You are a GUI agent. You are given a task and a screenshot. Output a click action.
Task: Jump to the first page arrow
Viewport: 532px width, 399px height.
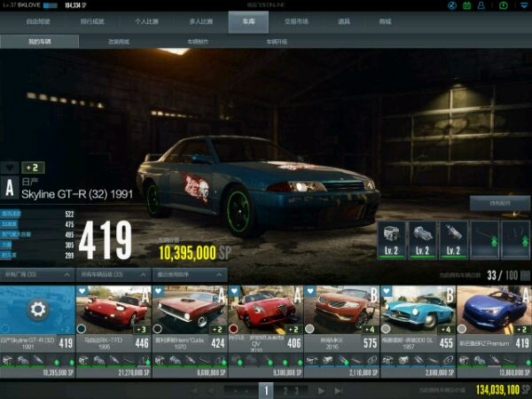[x=195, y=391]
